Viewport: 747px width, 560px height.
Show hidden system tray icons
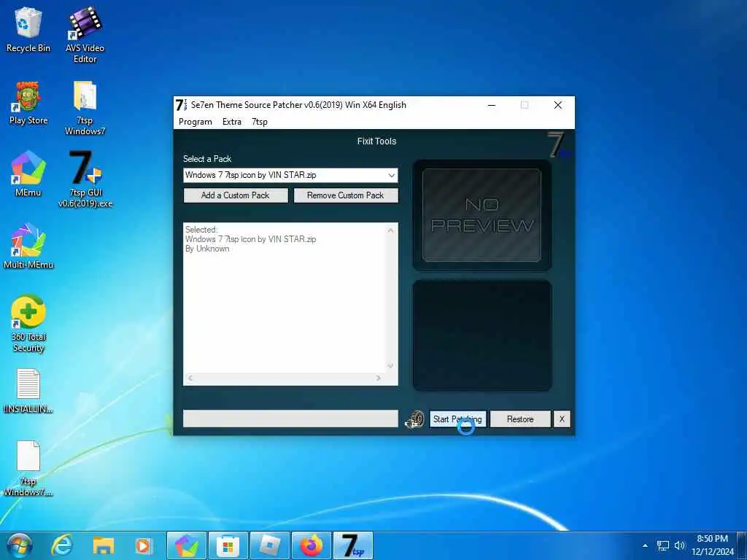(x=645, y=545)
